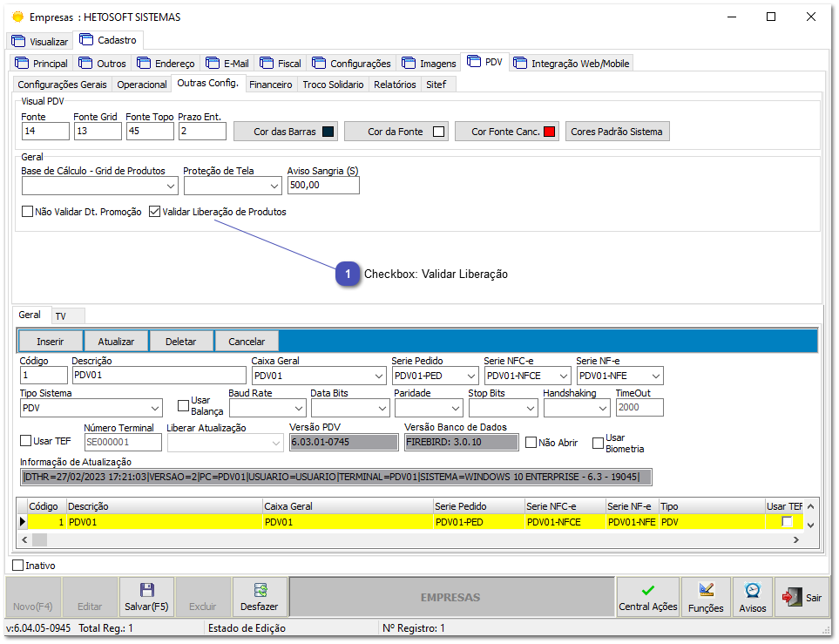This screenshot has height=644, width=839.
Task: Click the Salvar(F5) disk icon
Action: point(145,590)
